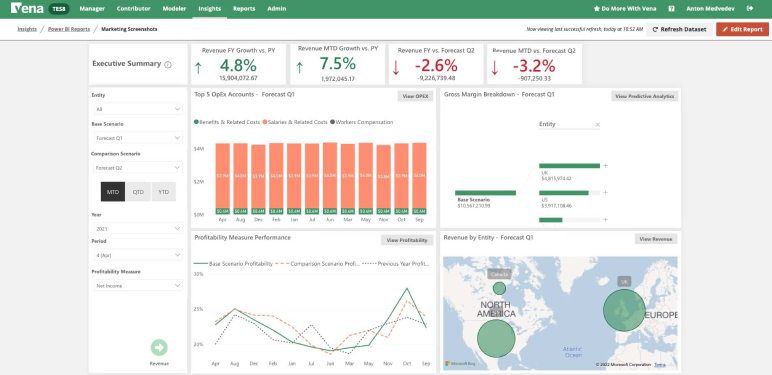The width and height of the screenshot is (772, 375).
Task: Toggle Previous Year Profitability legend line
Action: click(396, 264)
